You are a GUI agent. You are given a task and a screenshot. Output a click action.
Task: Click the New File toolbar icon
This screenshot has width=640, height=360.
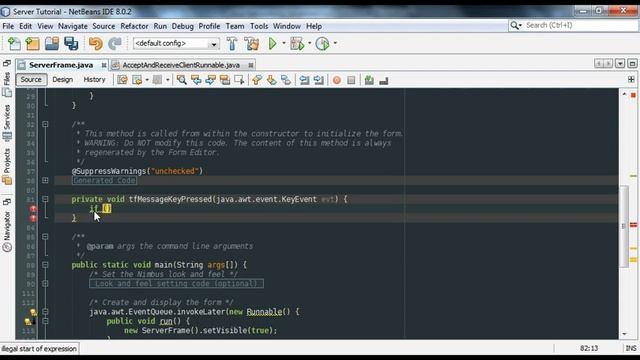coord(14,43)
